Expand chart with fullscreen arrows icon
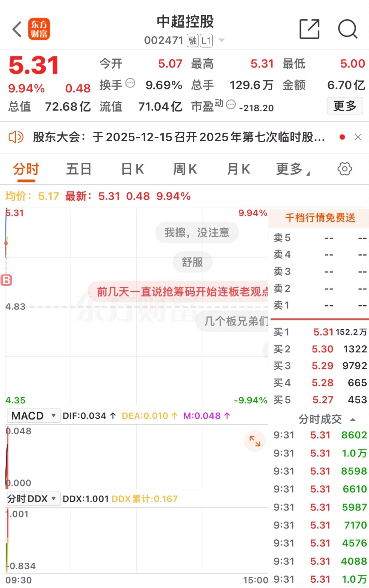 pos(255,441)
